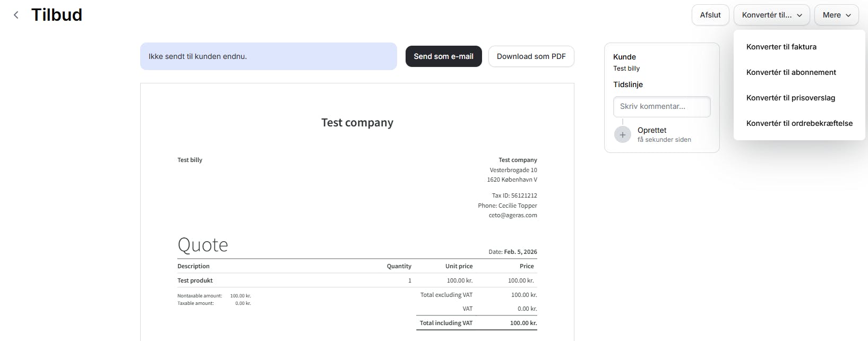Screen dimensions: 868x341
Task: Select Konvertér til ordrebekræftelse
Action: 799,123
